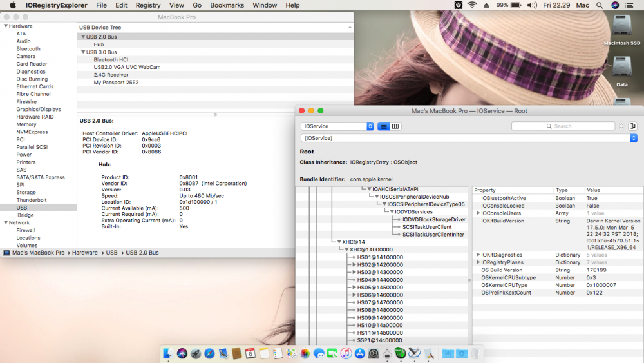The image size is (644, 363).
Task: Collapse the Hardware section in sidebar
Action: point(6,26)
